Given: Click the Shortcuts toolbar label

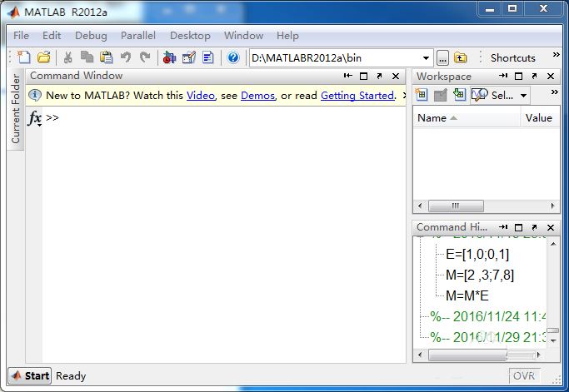Looking at the screenshot, I should pos(512,58).
